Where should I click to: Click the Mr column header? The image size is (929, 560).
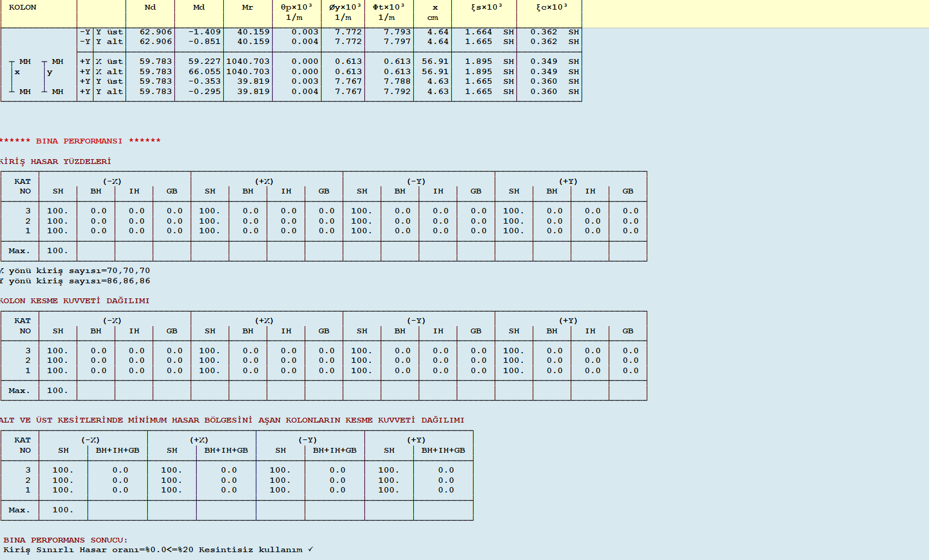pyautogui.click(x=247, y=7)
